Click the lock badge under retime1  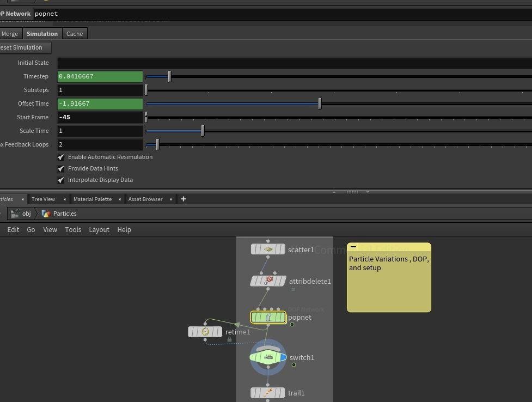[x=229, y=339]
